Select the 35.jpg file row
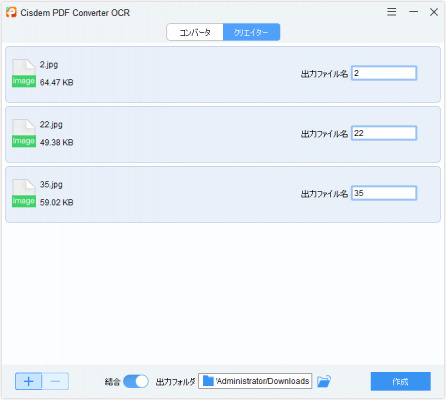This screenshot has width=446, height=400. (x=223, y=194)
